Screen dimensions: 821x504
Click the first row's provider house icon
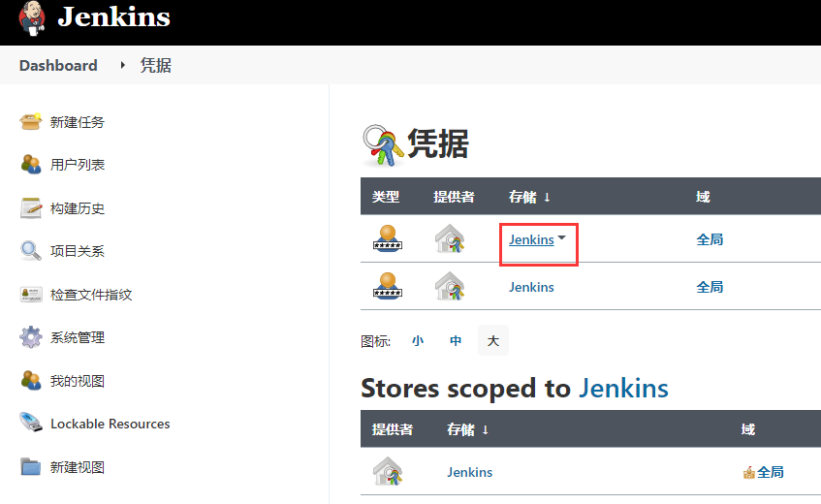coord(450,238)
